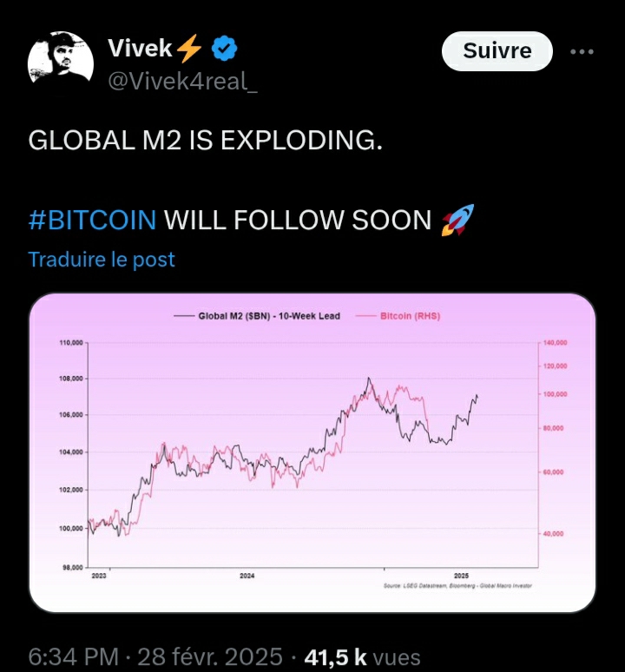
Task: Click the lightning bolt emoji beside Vivek
Action: (189, 48)
